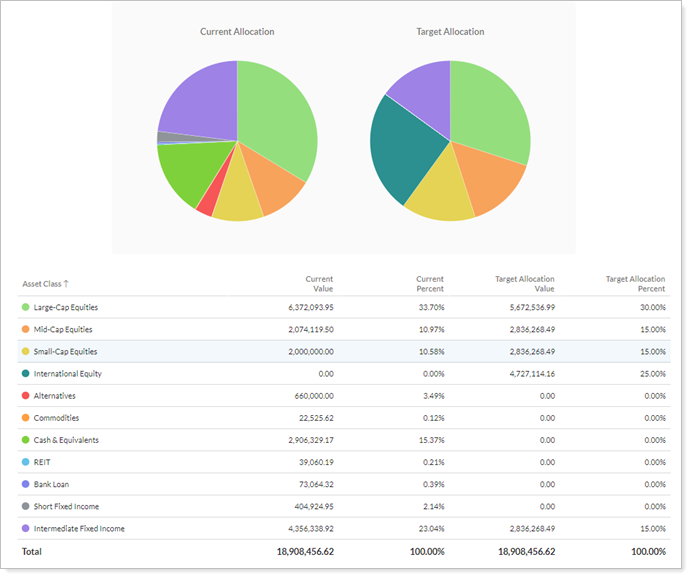
Task: Select the Bank Loan row label
Action: [x=53, y=484]
